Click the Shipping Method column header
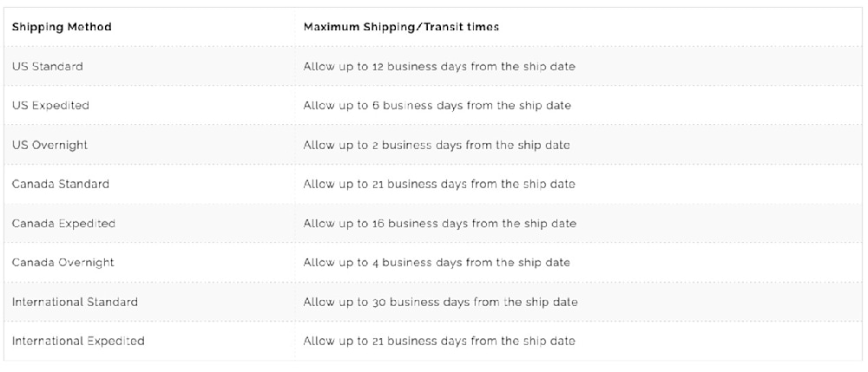The image size is (868, 372). [x=62, y=27]
